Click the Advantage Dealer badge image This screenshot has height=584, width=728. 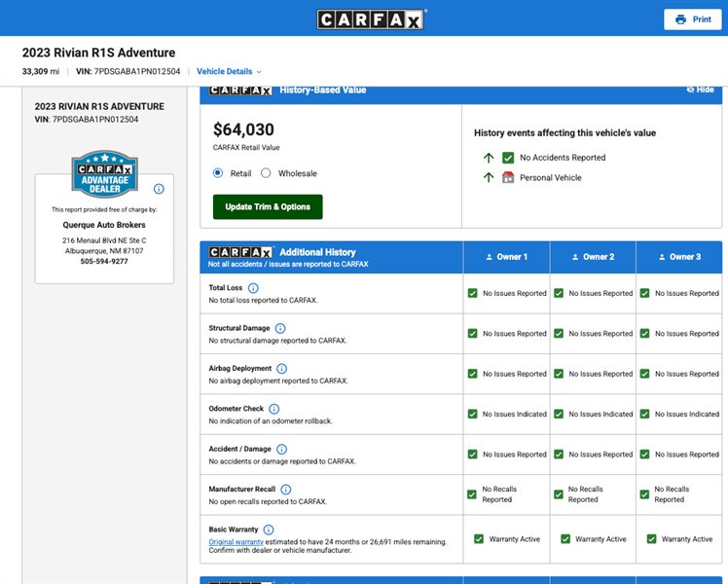pyautogui.click(x=105, y=173)
